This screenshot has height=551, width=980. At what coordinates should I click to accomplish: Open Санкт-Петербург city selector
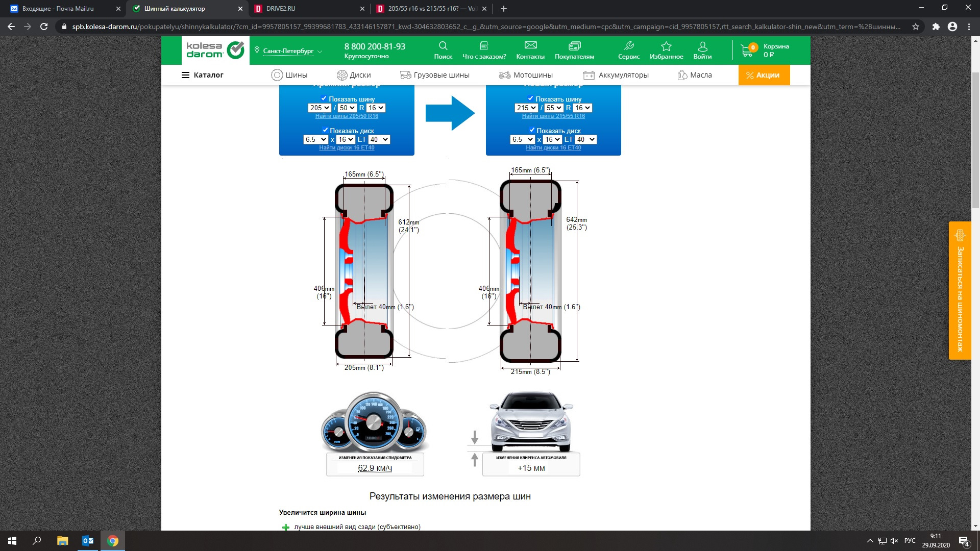[x=288, y=51]
